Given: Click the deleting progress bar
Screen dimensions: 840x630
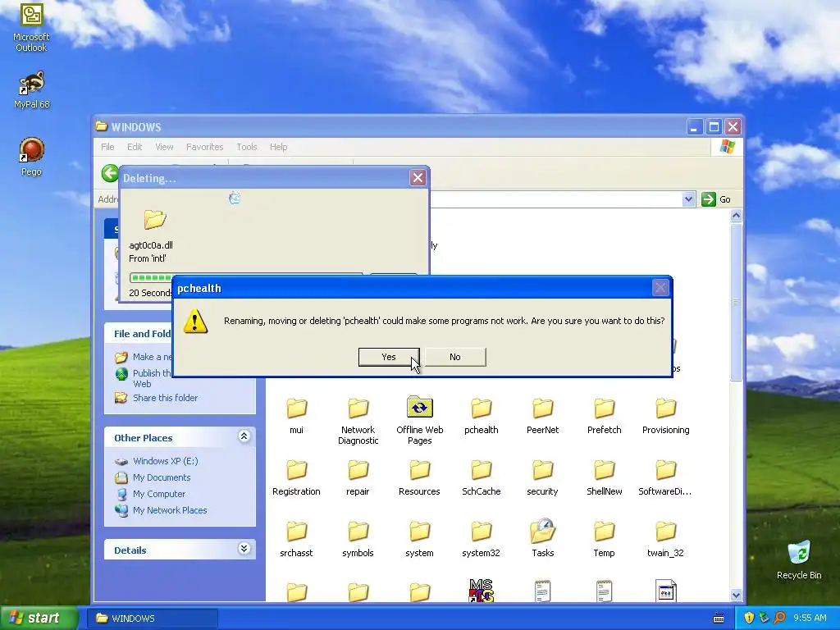Looking at the screenshot, I should pyautogui.click(x=246, y=277).
